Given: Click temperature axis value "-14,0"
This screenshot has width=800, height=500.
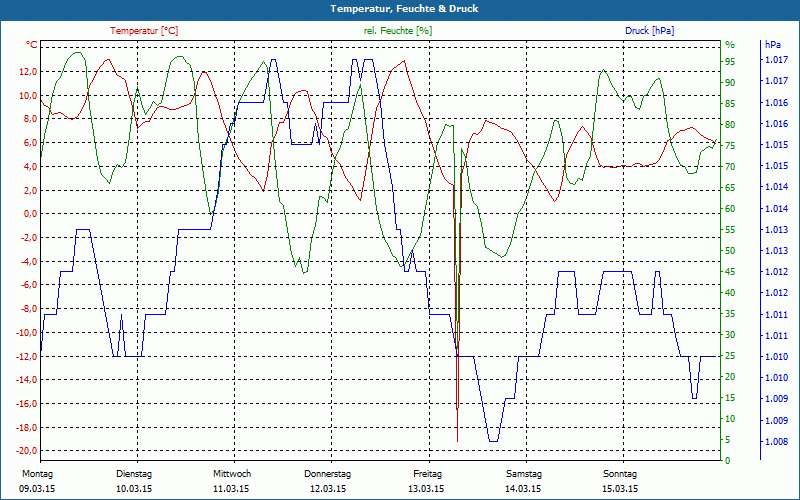Looking at the screenshot, I should [x=27, y=380].
